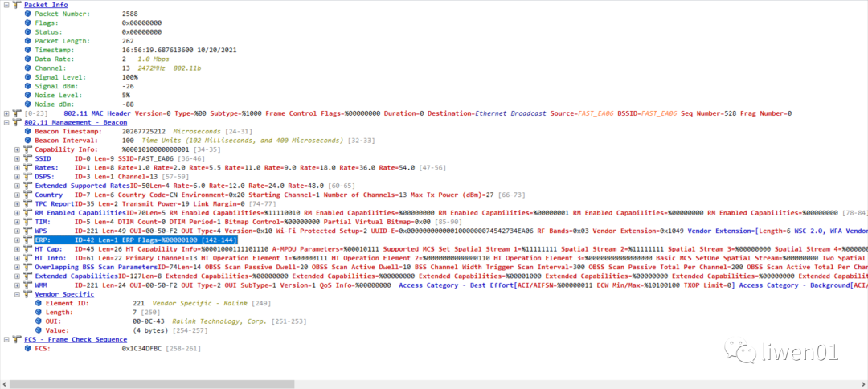
Task: Click the cube icon beside Signal dBm
Action: pyautogui.click(x=27, y=86)
